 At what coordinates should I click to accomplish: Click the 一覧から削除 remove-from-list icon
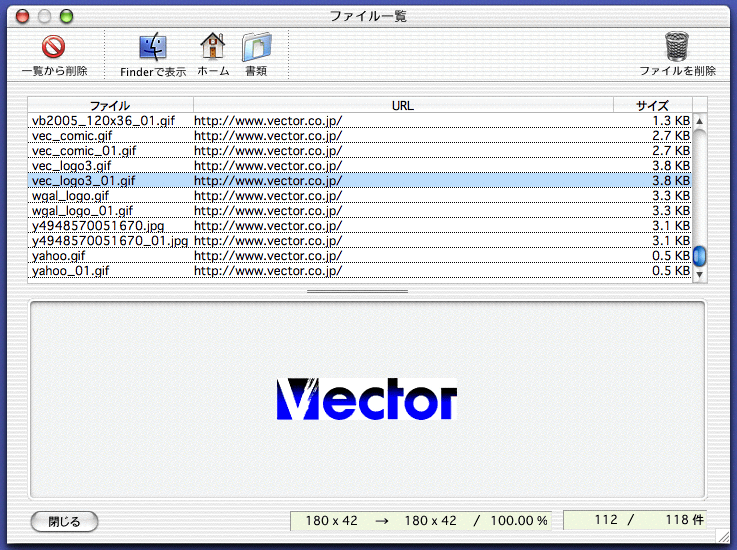pos(54,47)
